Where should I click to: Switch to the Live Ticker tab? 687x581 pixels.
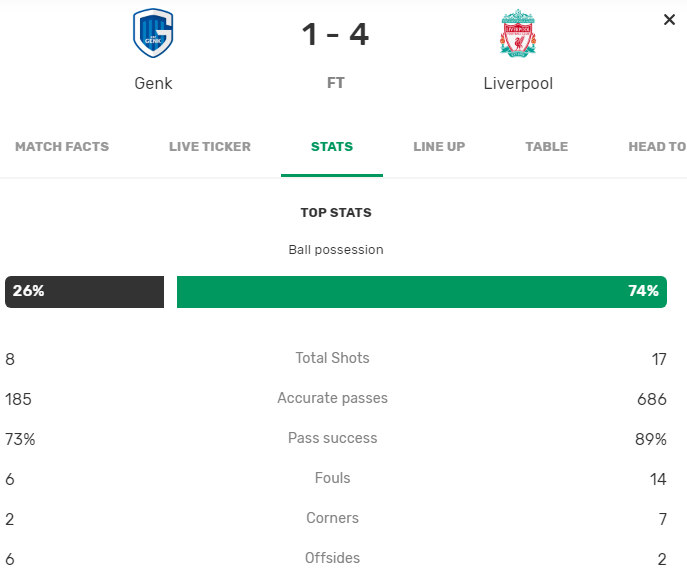pos(210,147)
